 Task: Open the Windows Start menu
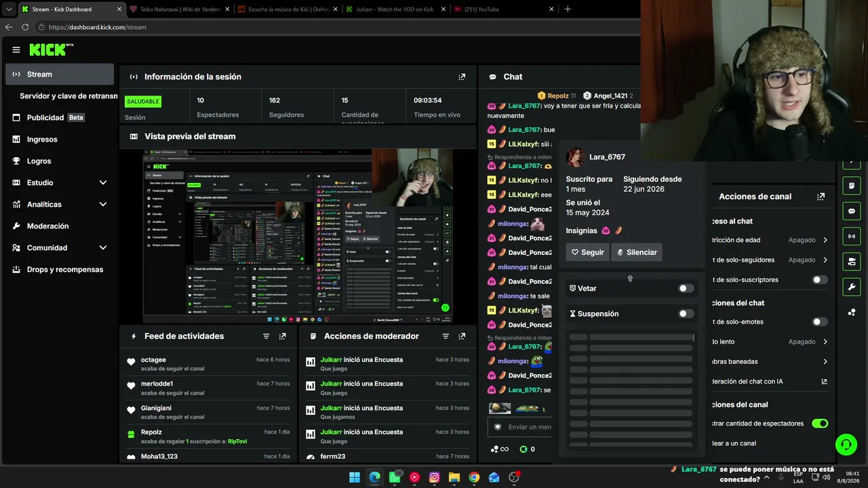355,477
